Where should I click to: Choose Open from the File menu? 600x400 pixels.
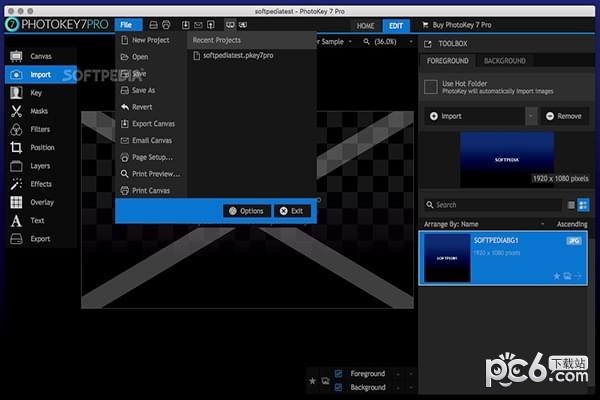(151, 57)
